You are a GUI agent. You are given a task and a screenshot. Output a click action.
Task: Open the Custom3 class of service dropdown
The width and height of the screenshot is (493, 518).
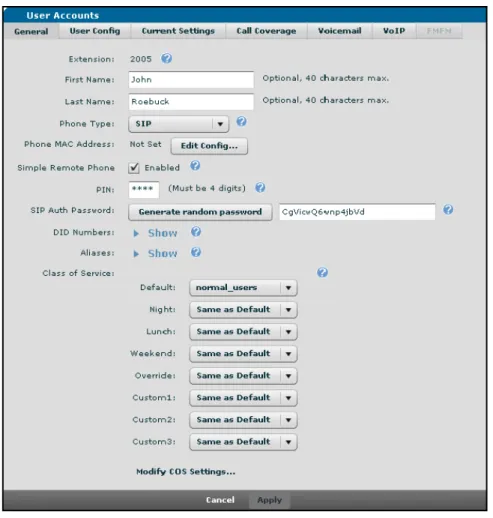243,442
